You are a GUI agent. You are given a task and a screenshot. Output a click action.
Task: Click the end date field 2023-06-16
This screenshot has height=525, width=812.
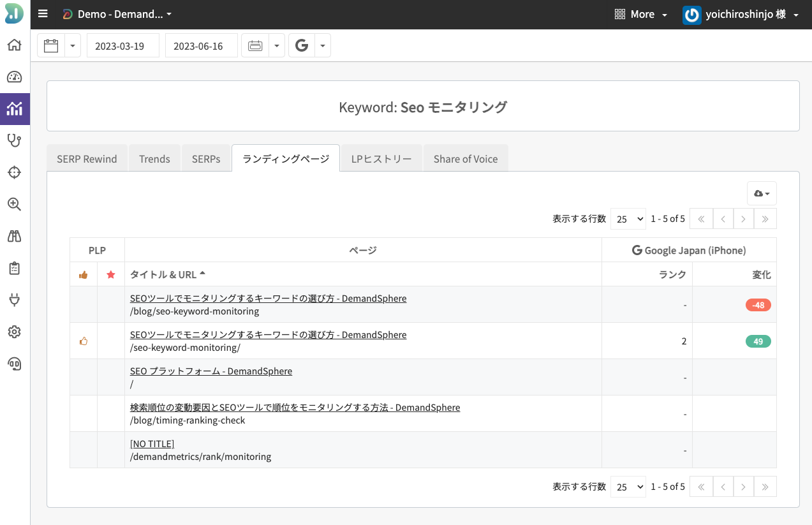[202, 45]
